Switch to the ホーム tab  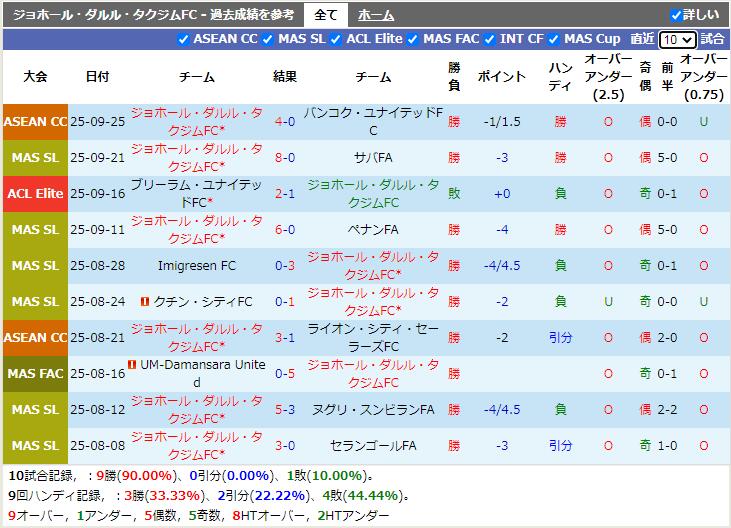click(376, 15)
